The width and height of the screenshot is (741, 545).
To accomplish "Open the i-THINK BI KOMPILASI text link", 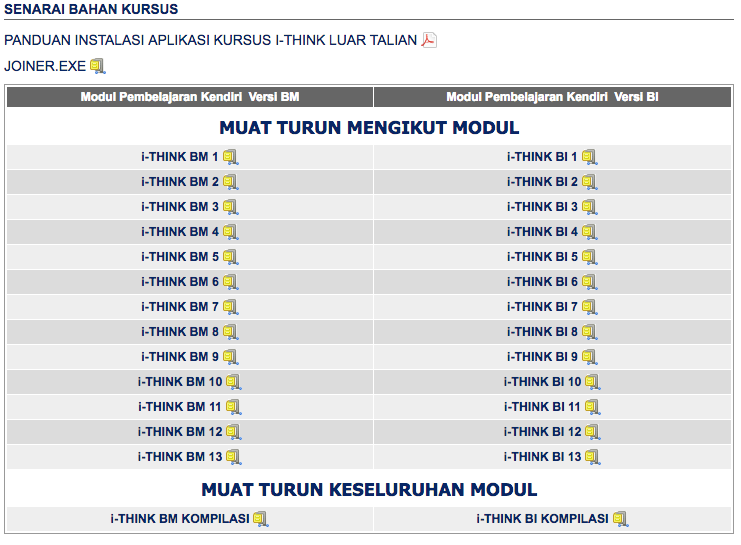I will click(543, 519).
